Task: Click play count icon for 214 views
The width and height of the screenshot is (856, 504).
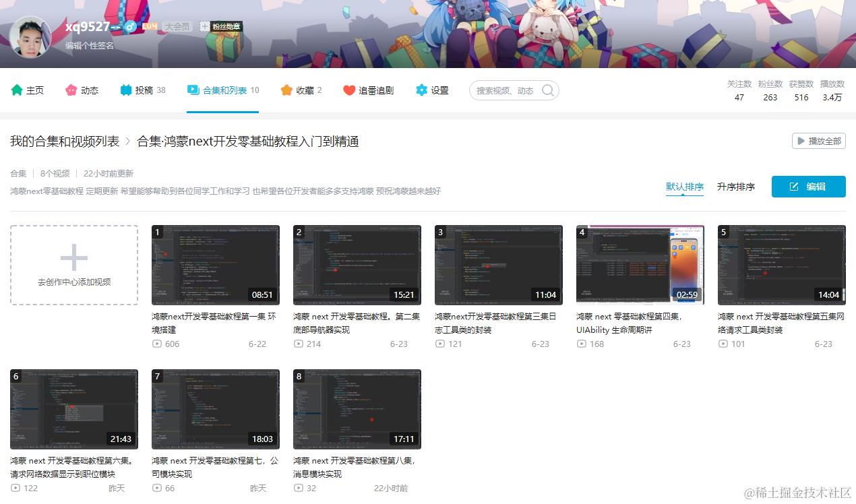Action: point(299,344)
